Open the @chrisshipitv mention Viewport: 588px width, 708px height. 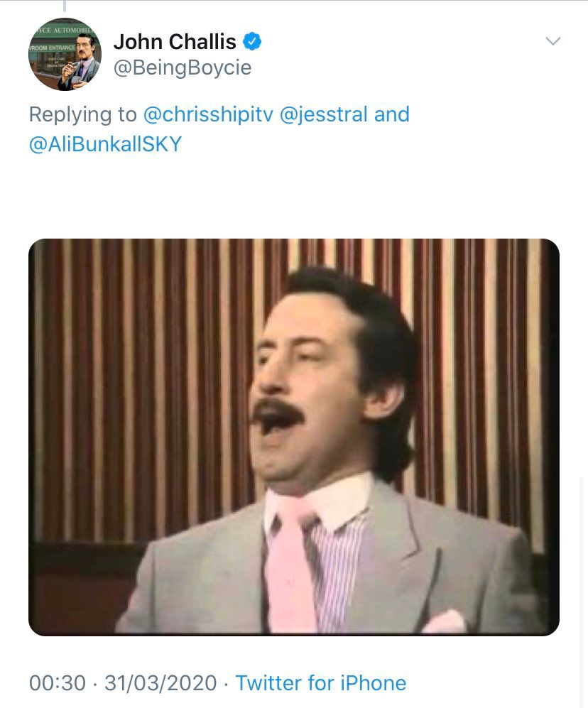[x=209, y=114]
